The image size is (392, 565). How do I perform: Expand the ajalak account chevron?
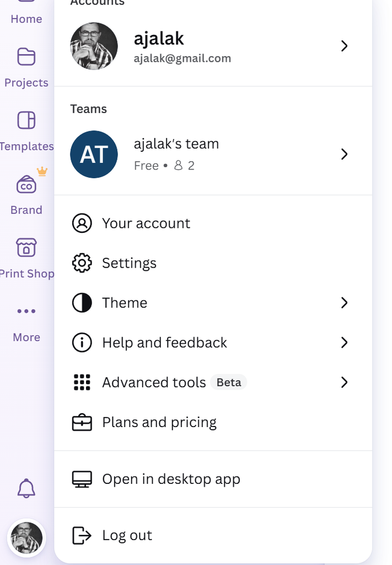345,46
